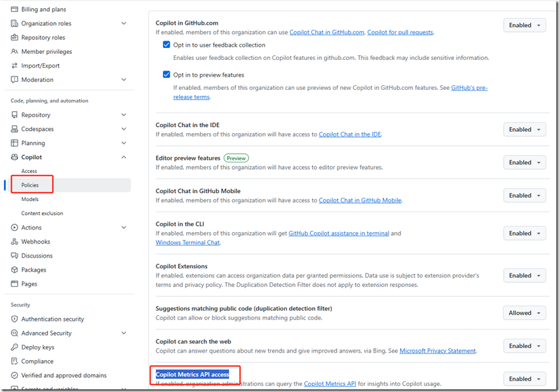This screenshot has width=559, height=392.
Task: Click the Billing and plans card icon
Action: pos(14,9)
